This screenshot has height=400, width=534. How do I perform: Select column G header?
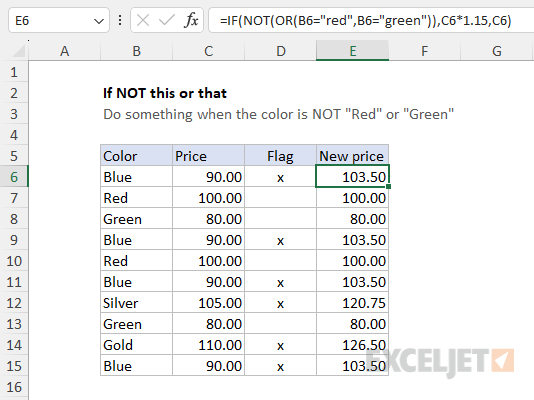click(x=497, y=51)
